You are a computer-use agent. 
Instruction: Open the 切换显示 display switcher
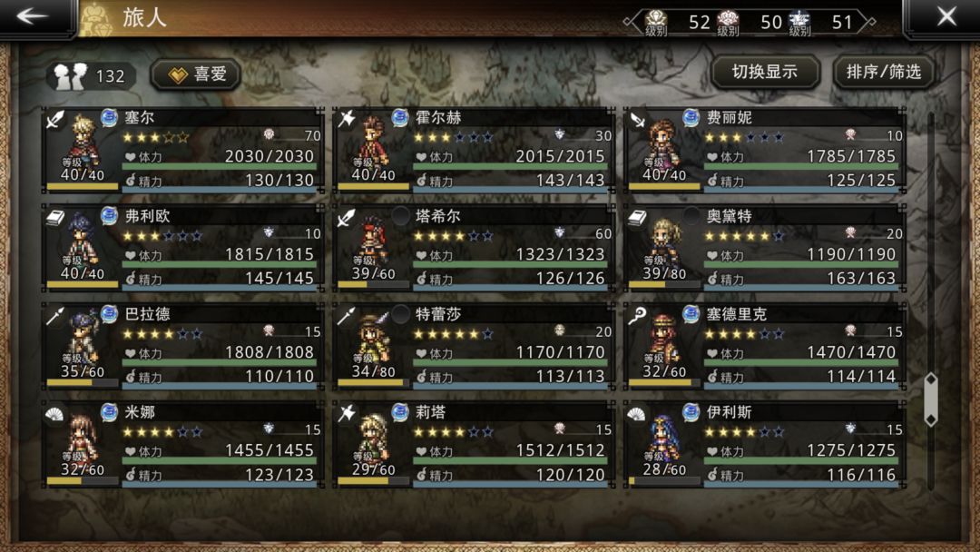(x=765, y=72)
